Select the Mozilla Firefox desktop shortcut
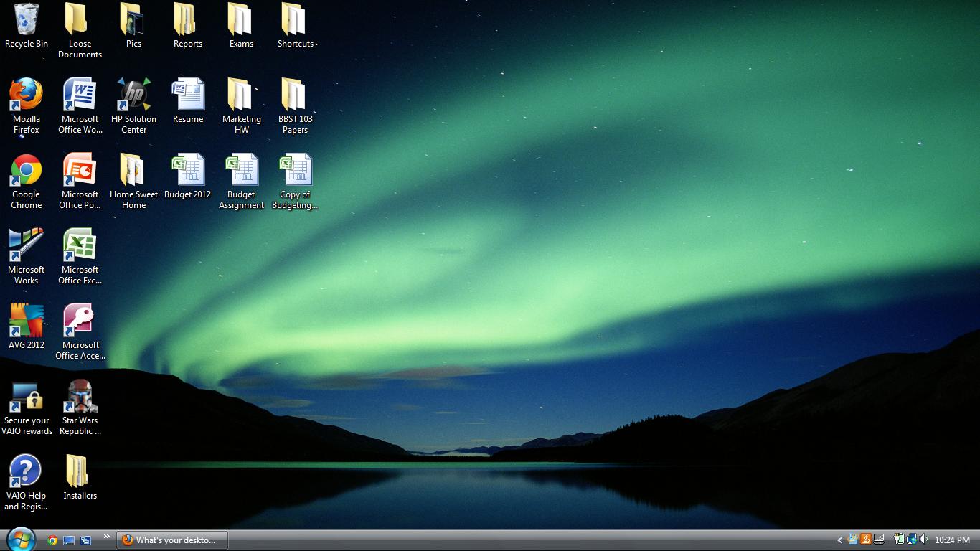 27,106
